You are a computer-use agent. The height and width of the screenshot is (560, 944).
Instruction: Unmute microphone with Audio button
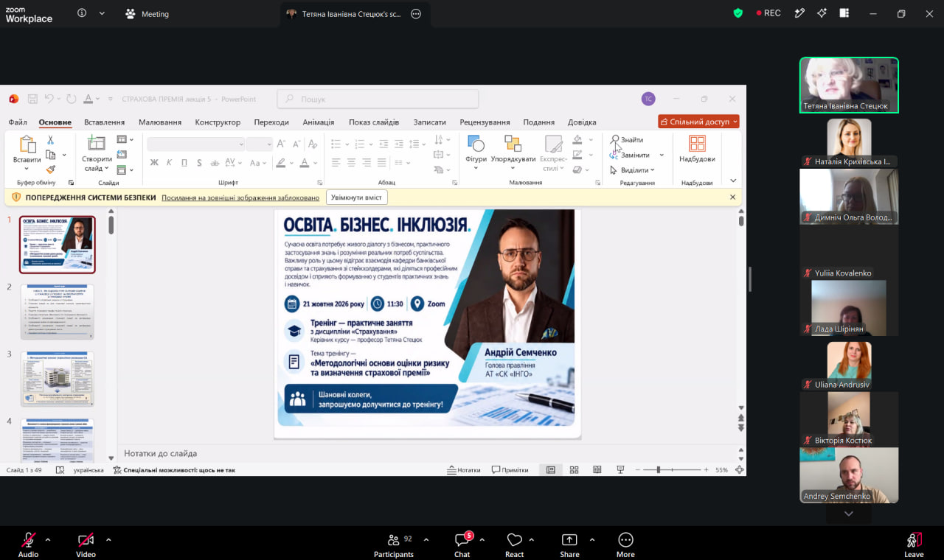[28, 545]
